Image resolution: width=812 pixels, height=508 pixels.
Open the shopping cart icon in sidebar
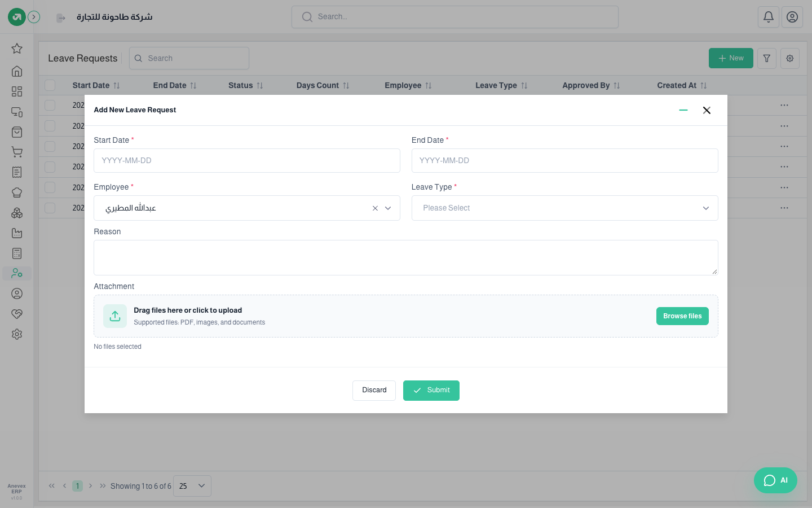pos(17,152)
